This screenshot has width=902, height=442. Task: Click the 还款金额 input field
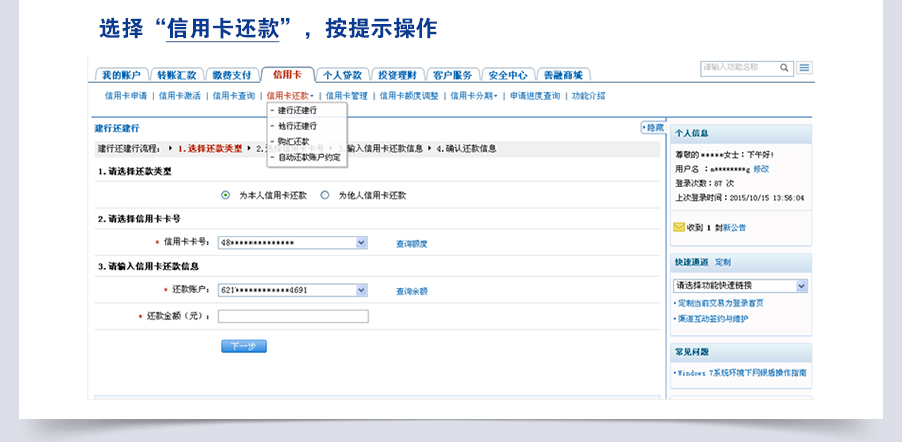[293, 316]
